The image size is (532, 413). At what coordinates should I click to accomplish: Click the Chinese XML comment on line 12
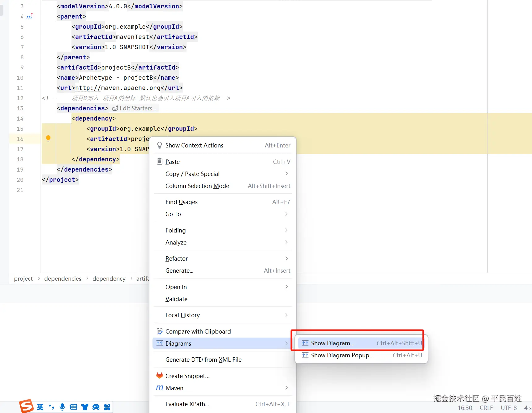pyautogui.click(x=136, y=98)
